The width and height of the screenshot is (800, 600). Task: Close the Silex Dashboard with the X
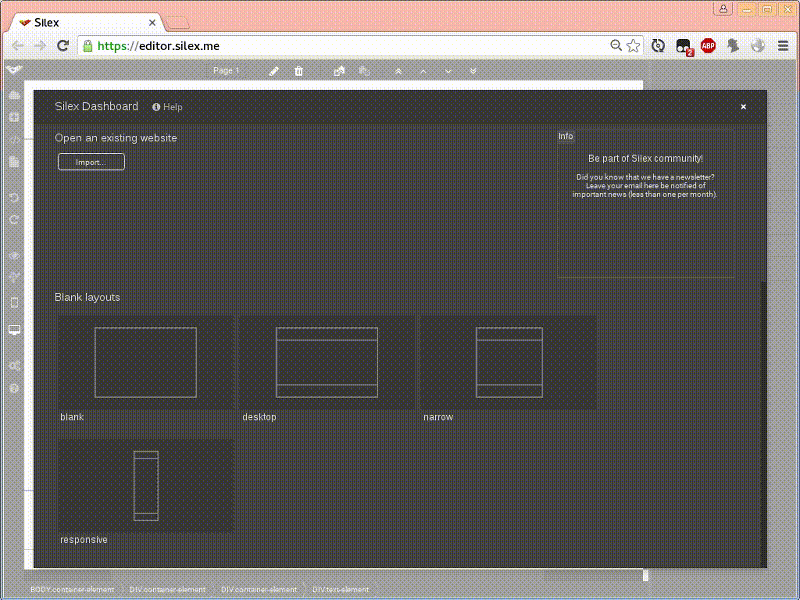(743, 107)
